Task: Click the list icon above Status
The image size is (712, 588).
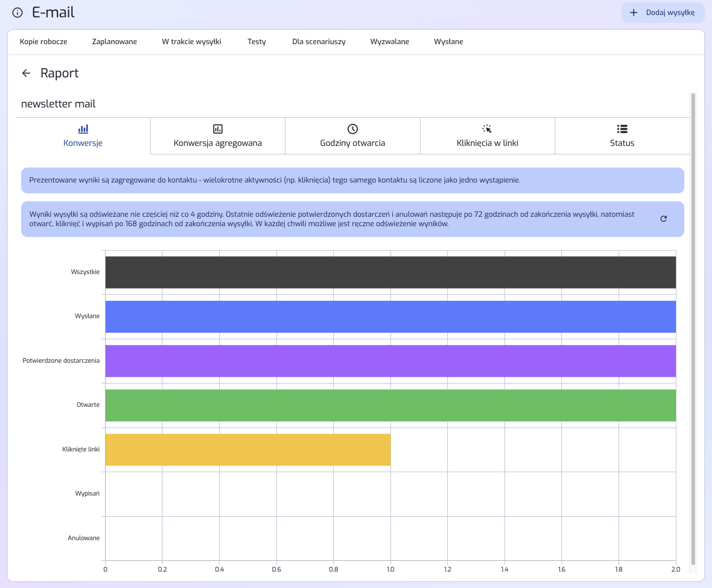Action: pyautogui.click(x=622, y=129)
